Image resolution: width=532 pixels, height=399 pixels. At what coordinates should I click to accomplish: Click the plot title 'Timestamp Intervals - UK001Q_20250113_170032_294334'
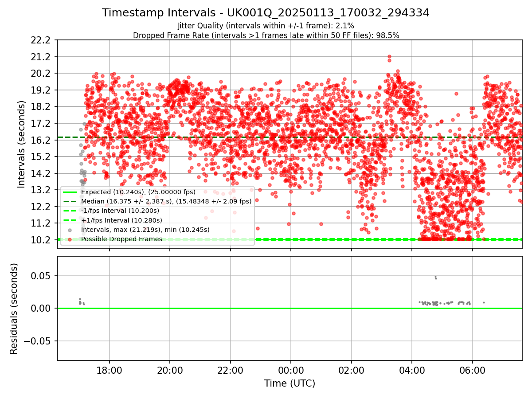(x=266, y=13)
